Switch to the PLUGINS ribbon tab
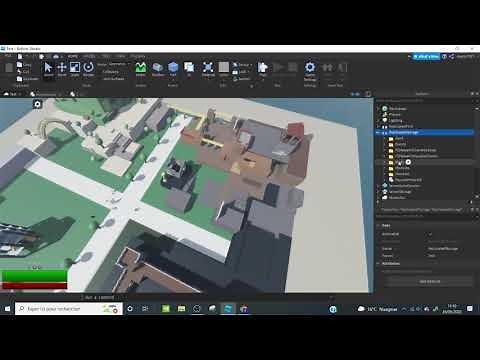This screenshot has width=480, height=360. [138, 56]
